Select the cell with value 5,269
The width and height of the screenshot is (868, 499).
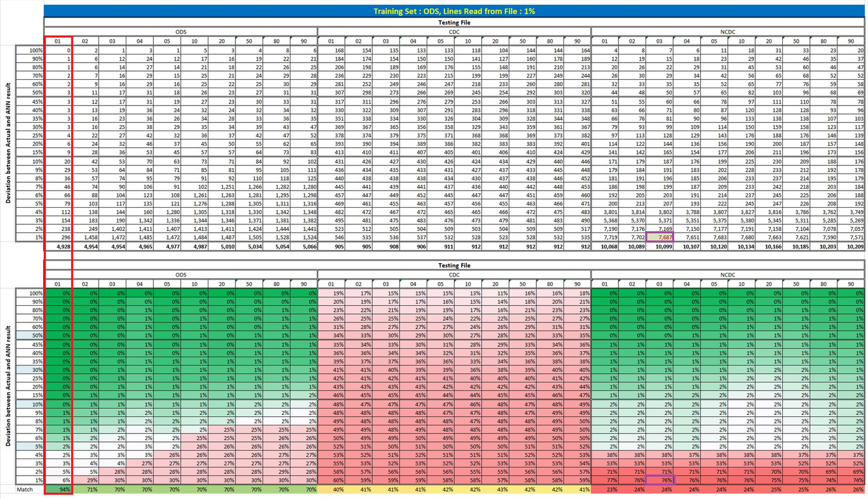coord(851,221)
